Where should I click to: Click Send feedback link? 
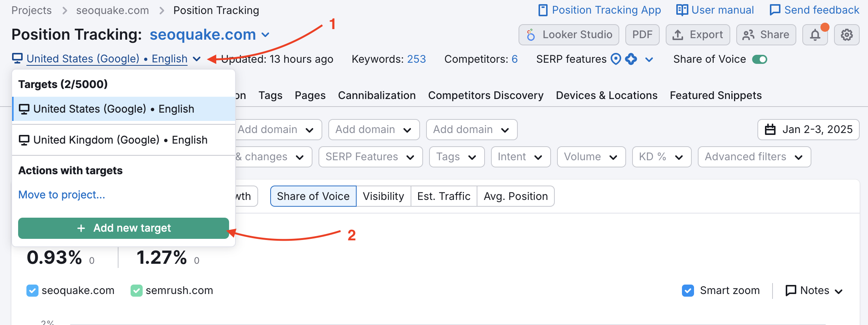(814, 10)
